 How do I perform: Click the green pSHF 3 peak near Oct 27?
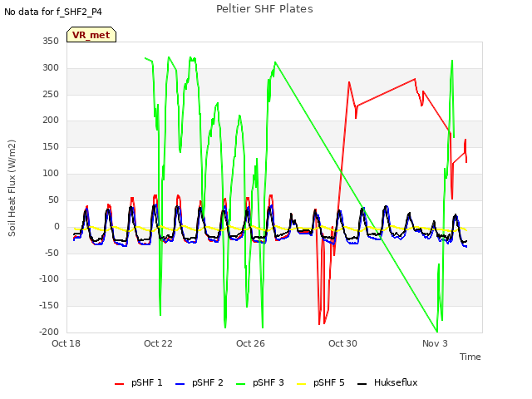click(x=275, y=62)
